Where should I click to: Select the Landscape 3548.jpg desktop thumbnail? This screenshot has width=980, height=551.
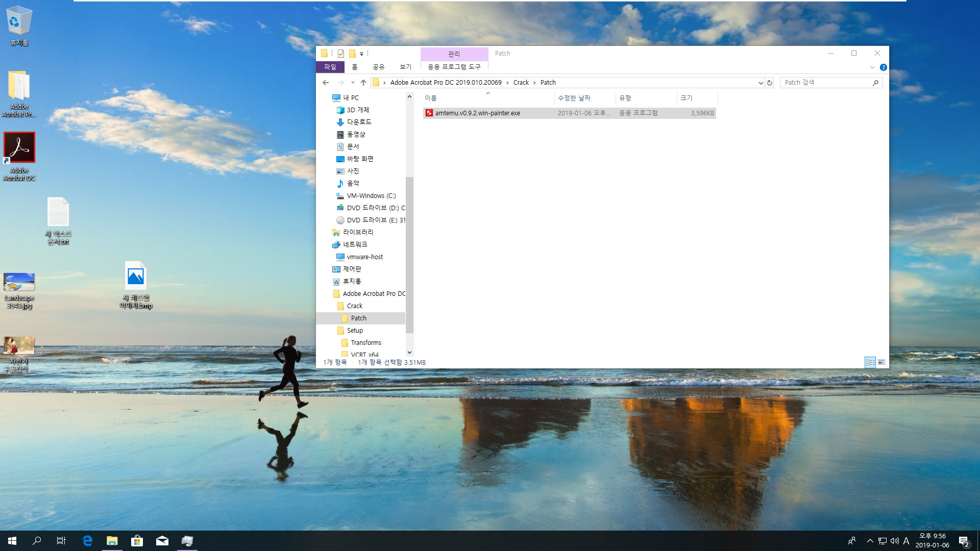(x=19, y=290)
